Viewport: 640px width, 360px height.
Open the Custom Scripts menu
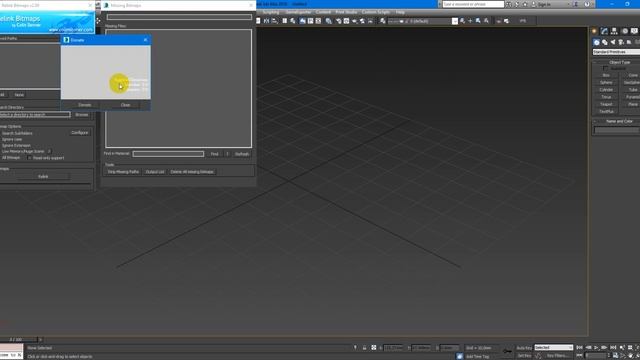point(376,12)
